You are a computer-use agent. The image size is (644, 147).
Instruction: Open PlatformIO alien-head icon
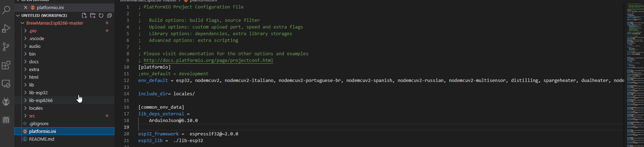click(6, 102)
